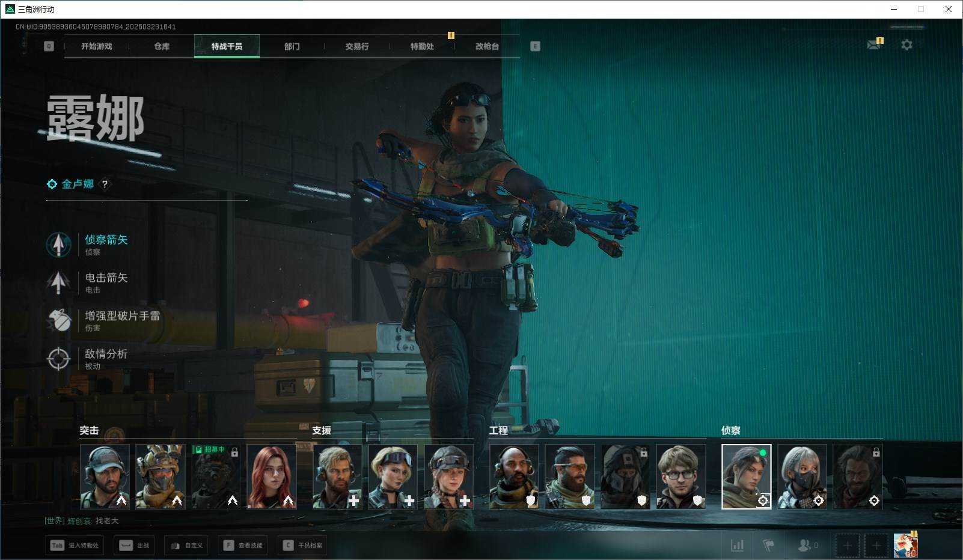Open the statistics bar chart icon
The width and height of the screenshot is (963, 560).
(737, 545)
